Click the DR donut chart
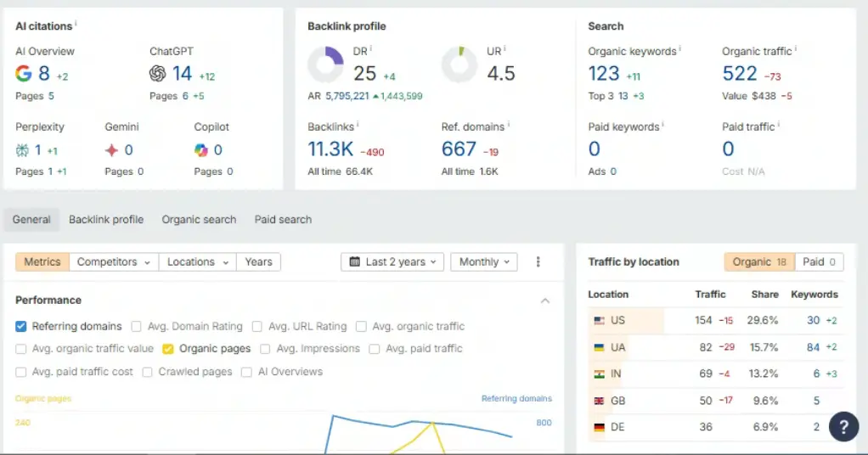The image size is (868, 455). coord(325,65)
